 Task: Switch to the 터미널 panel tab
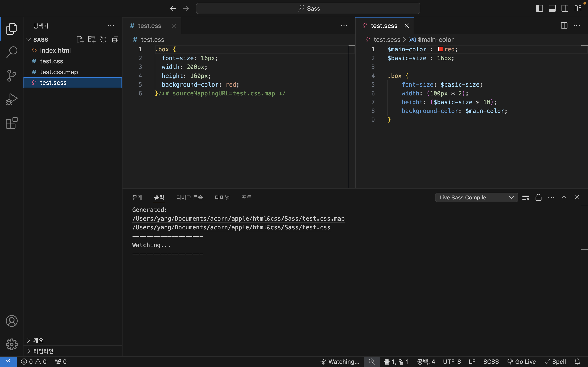222,197
